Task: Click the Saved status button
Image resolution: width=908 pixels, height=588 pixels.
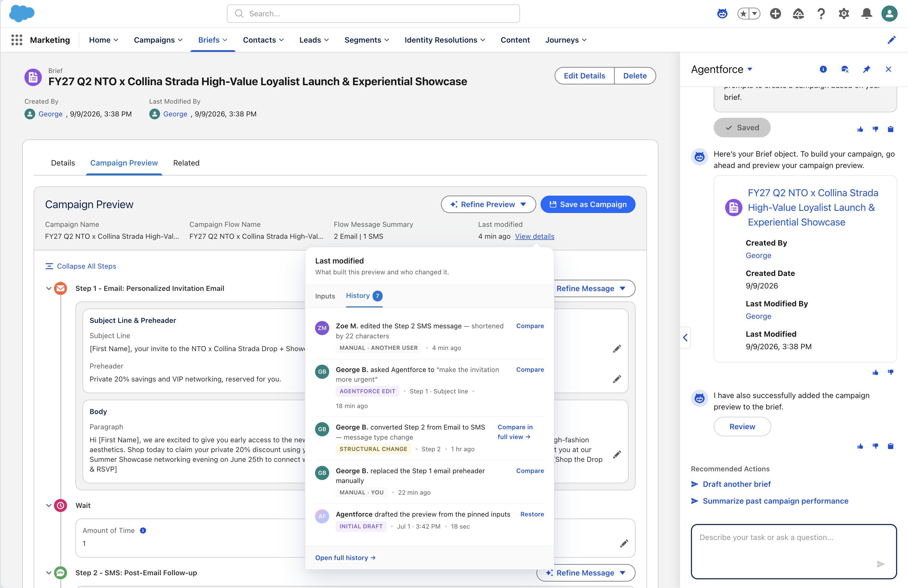Action: [x=742, y=128]
